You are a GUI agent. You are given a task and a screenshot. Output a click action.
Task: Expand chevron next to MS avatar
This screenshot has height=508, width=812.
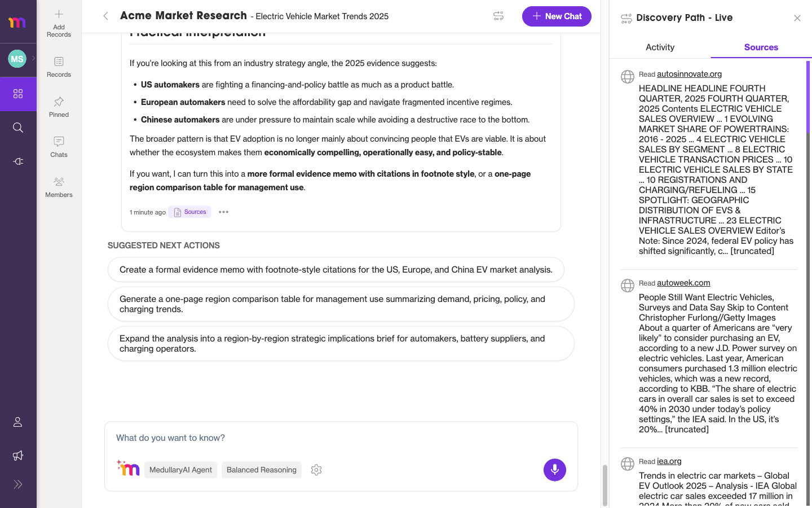click(x=33, y=58)
